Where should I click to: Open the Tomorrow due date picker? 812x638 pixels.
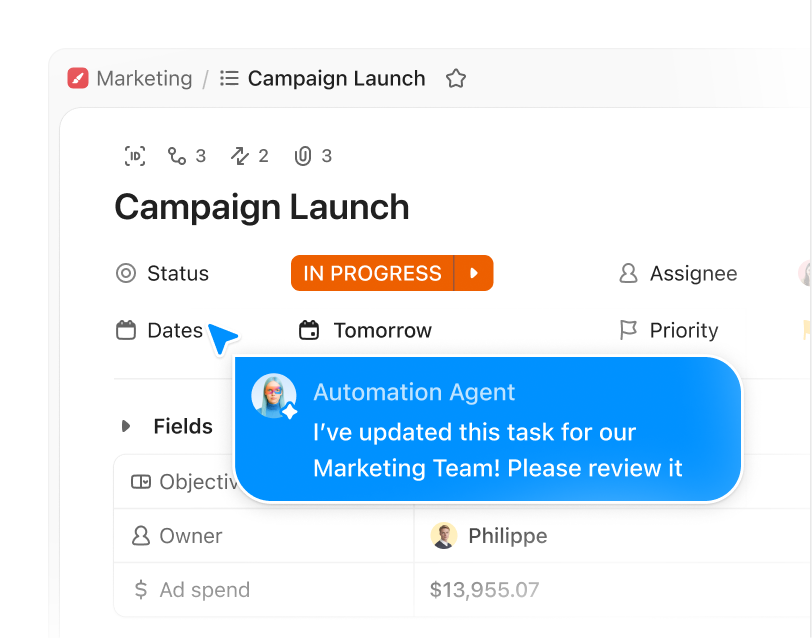click(380, 330)
